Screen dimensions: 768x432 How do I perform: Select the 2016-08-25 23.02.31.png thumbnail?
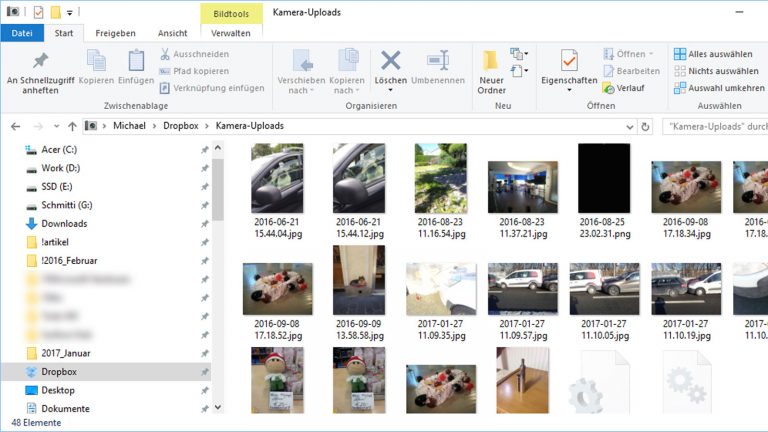(604, 178)
